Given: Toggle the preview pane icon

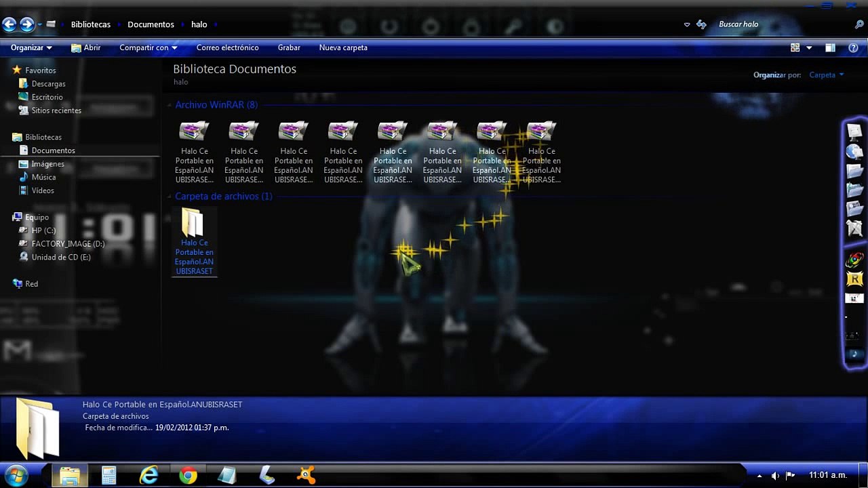Looking at the screenshot, I should tap(830, 47).
